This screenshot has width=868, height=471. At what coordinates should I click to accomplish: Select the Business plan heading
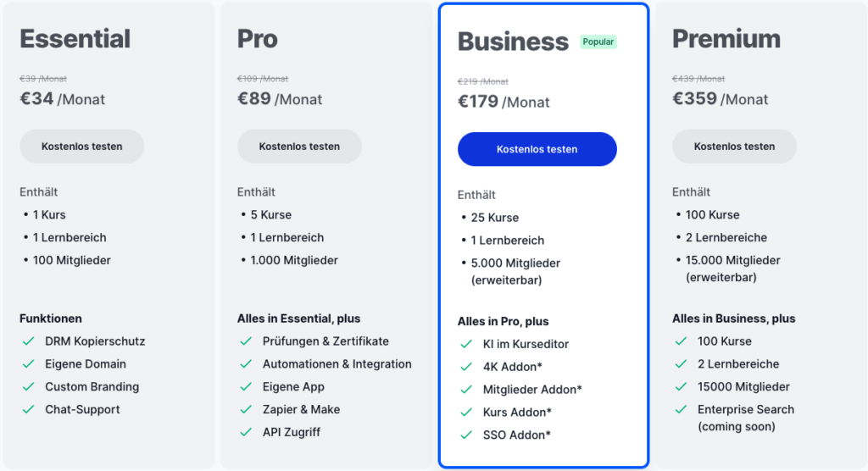[x=513, y=42]
